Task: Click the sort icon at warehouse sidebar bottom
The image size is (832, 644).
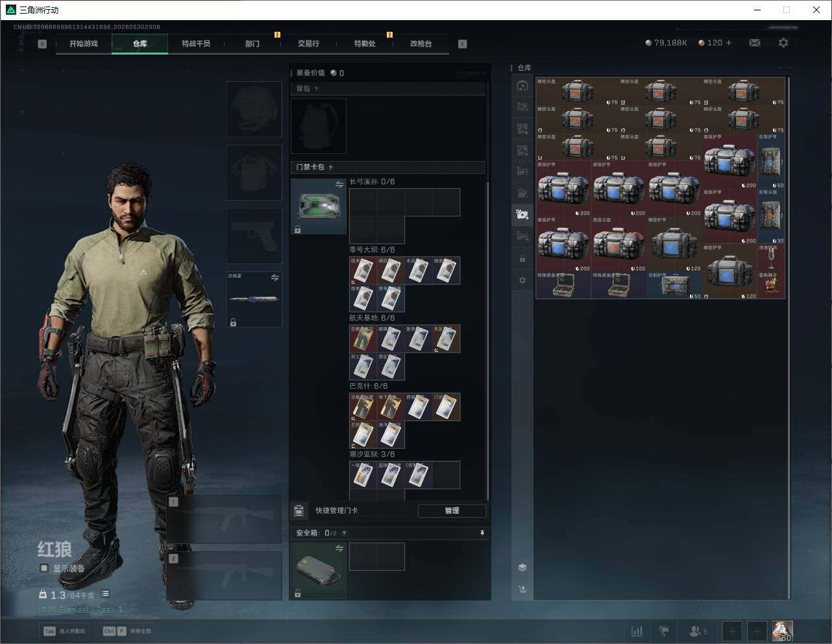Action: pos(522,589)
